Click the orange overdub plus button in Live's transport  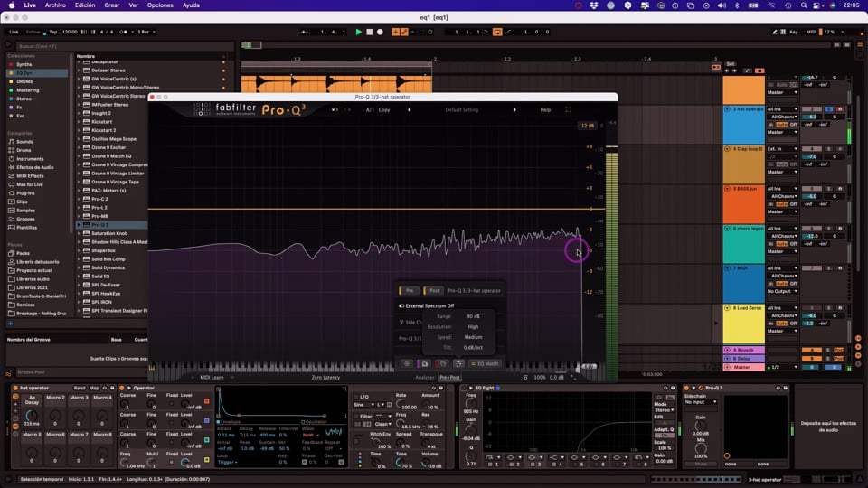[395, 33]
